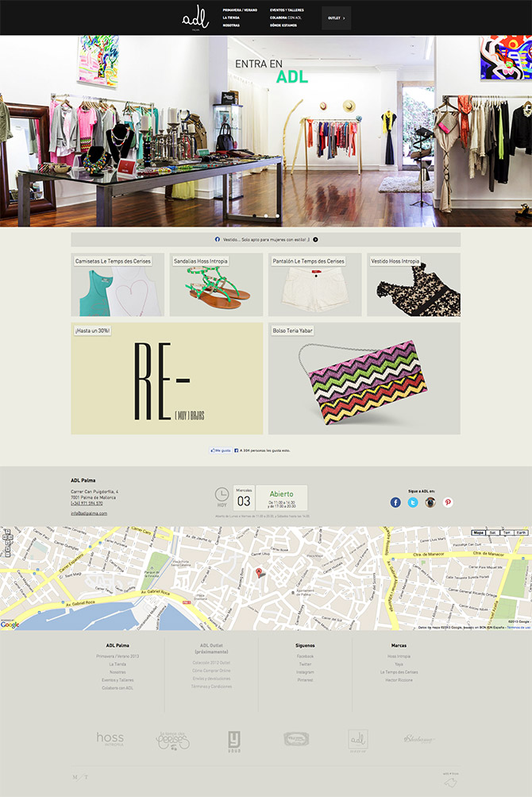The image size is (532, 797).
Task: Go to EVENTOS Y TALLERES in the top menu
Action: [x=287, y=10]
